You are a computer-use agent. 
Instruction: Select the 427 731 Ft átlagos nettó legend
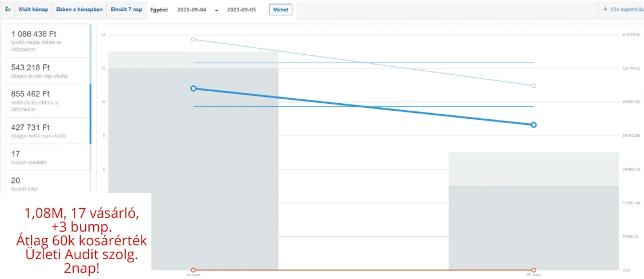point(48,131)
